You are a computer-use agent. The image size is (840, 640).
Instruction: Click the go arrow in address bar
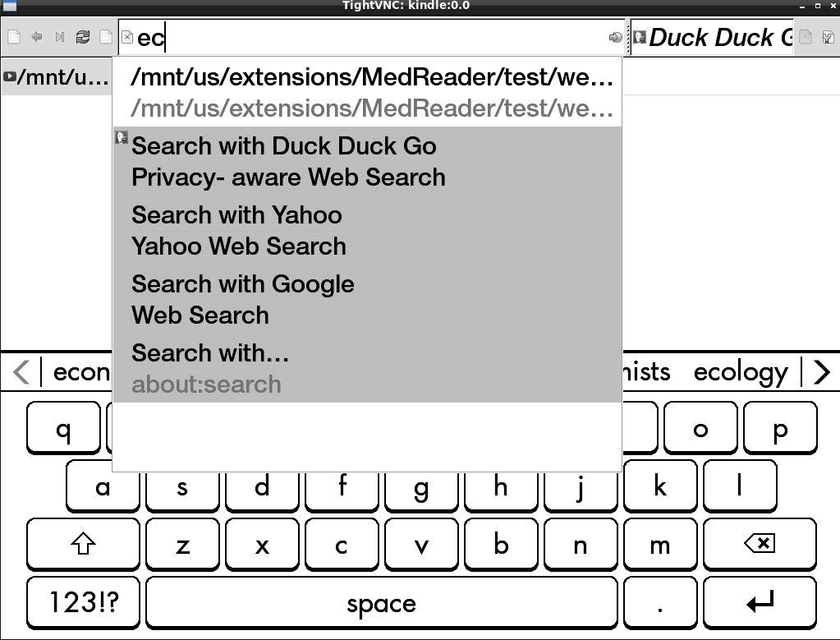[x=614, y=38]
